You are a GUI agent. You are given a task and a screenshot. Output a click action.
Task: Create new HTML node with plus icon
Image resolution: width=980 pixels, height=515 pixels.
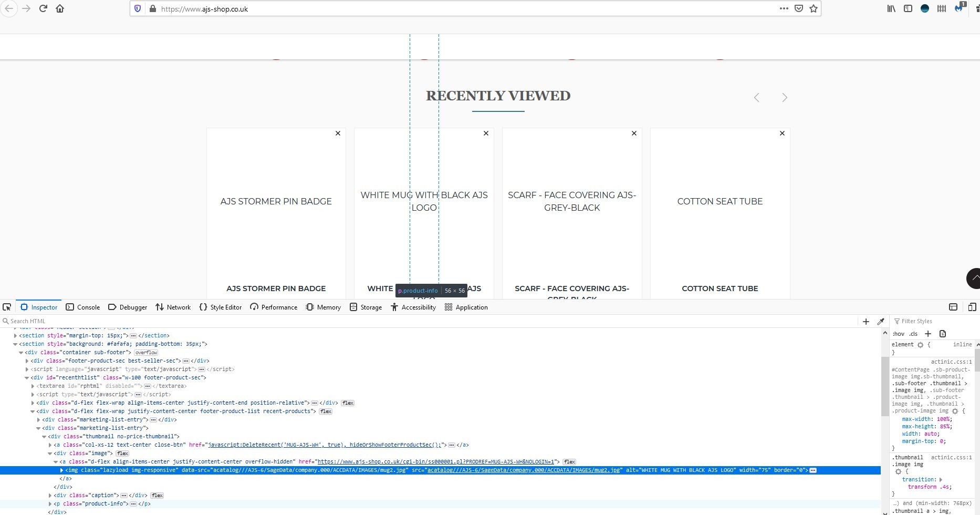(866, 321)
